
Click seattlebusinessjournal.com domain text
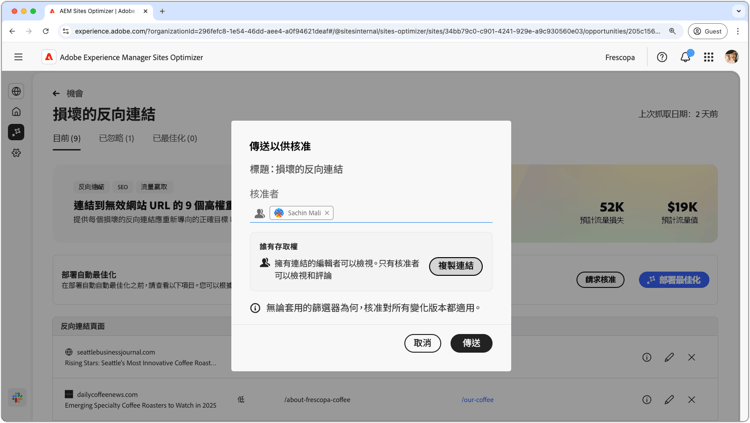click(x=116, y=352)
